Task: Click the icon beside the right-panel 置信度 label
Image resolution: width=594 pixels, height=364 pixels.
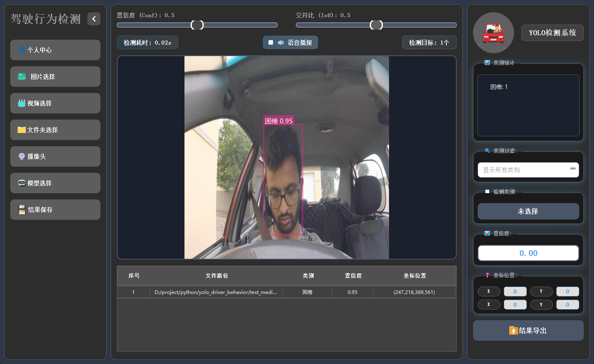Action: click(487, 233)
